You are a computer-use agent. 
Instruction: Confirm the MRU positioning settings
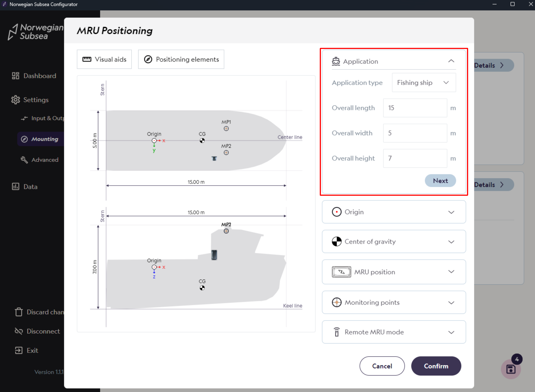point(436,366)
